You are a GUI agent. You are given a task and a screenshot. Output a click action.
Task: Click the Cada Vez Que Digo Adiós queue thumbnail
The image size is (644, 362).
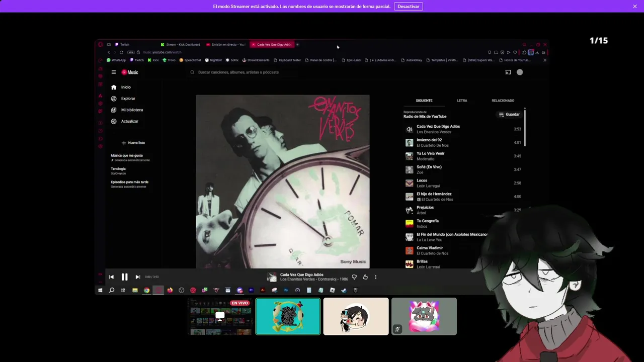pos(409,129)
